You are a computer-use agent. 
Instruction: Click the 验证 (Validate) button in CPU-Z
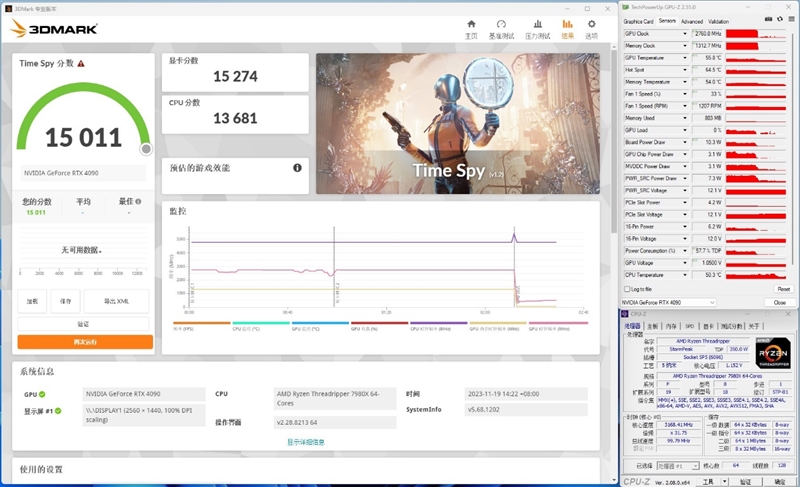(x=745, y=481)
